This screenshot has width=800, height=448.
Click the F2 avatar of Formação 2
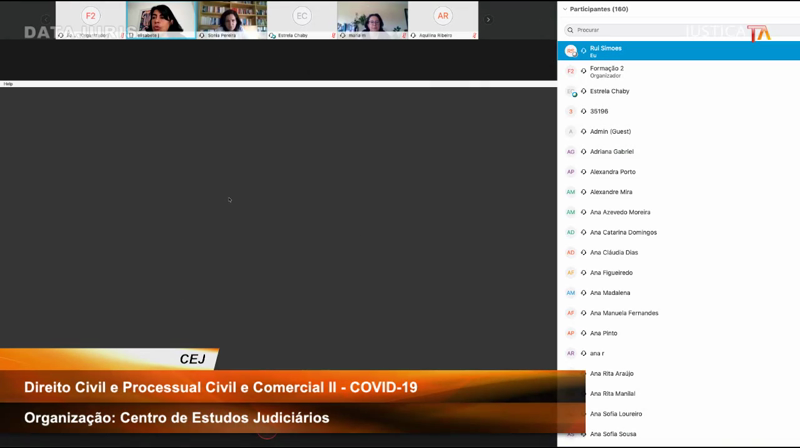point(571,71)
